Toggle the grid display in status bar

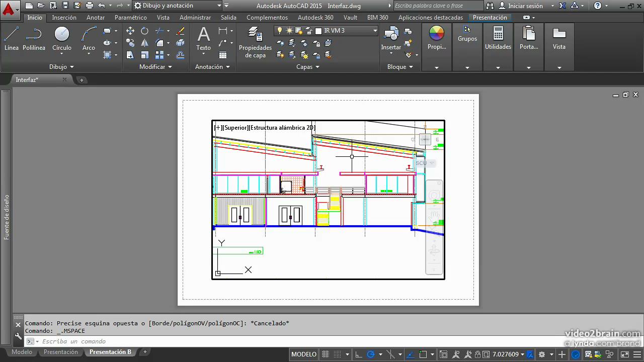click(326, 354)
